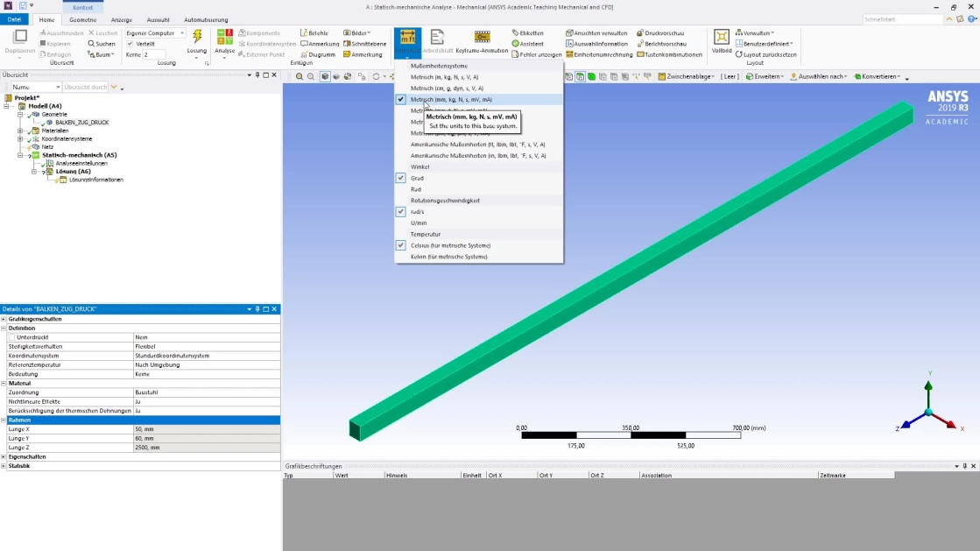Click the Schnellstart search field
The image size is (980, 551).
903,19
